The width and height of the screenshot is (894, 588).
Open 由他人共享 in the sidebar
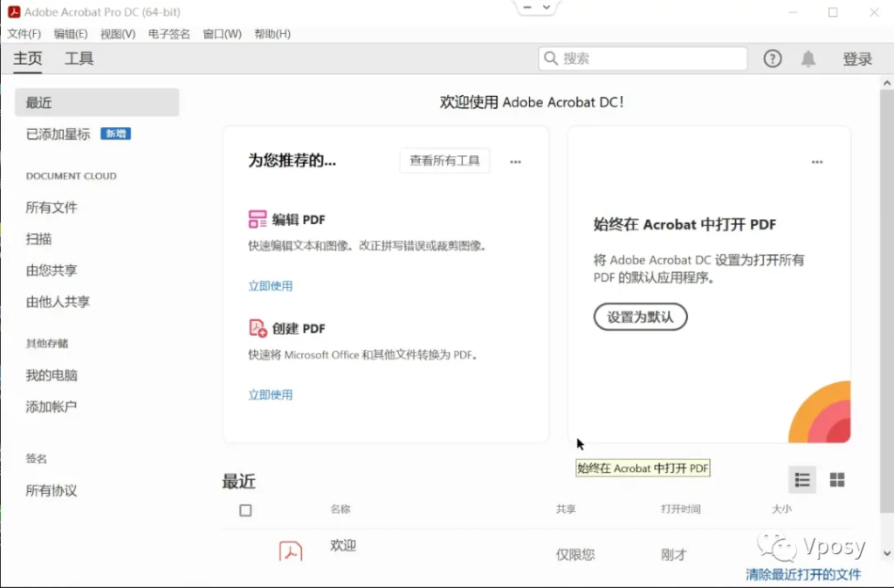pos(58,301)
